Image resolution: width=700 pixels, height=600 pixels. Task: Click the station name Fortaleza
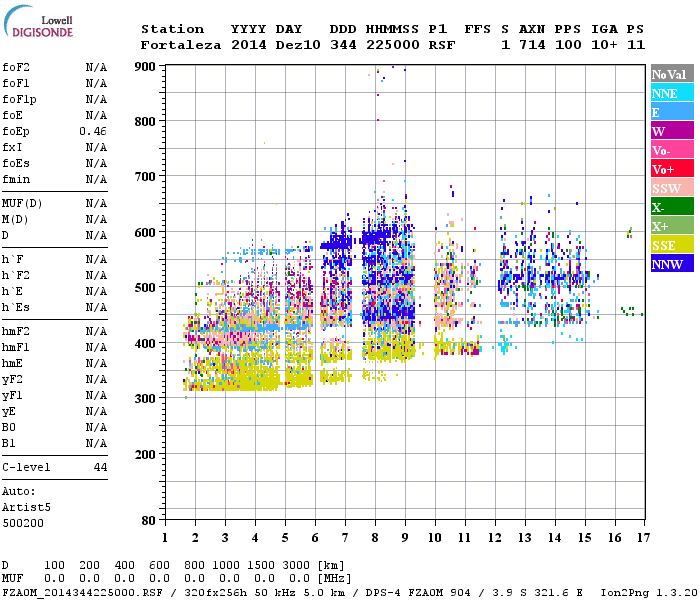tap(181, 45)
